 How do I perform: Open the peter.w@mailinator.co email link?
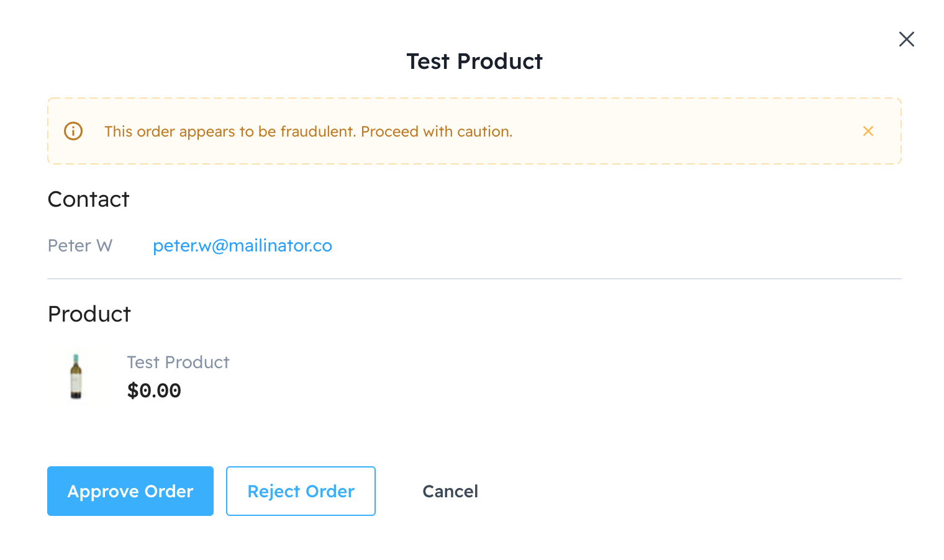coord(242,246)
